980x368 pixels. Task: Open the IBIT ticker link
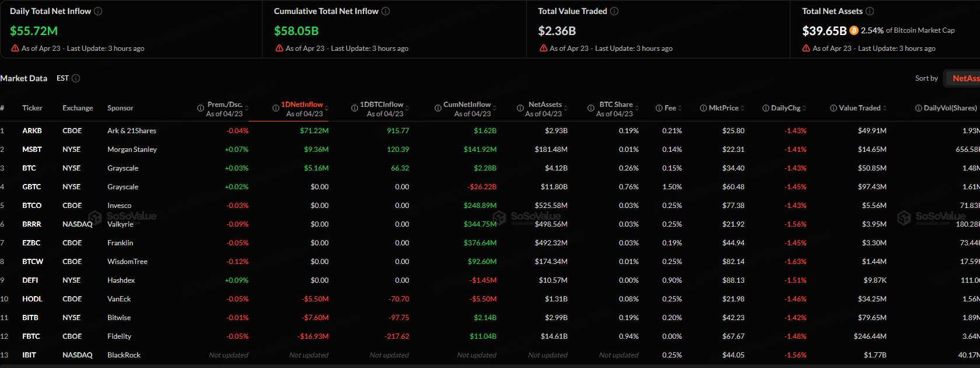coord(29,355)
